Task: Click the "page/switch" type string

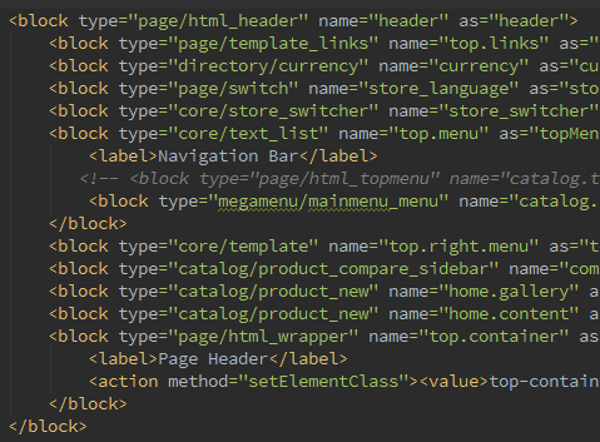Action: (233, 89)
